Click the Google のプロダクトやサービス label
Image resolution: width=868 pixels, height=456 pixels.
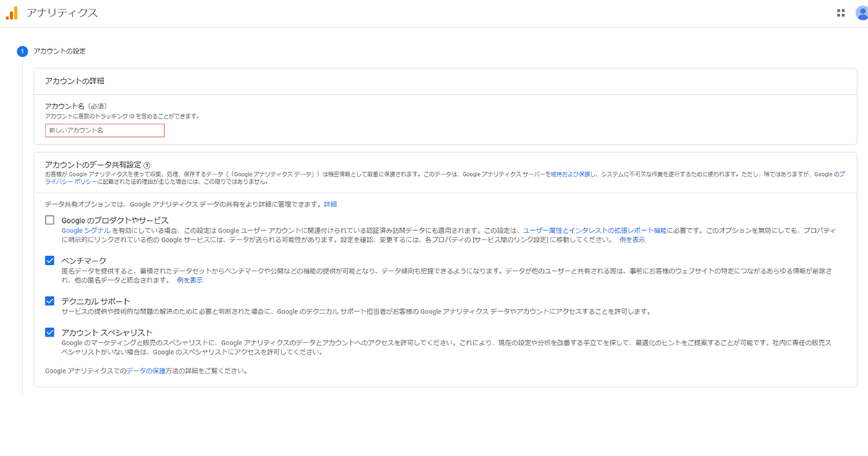116,220
